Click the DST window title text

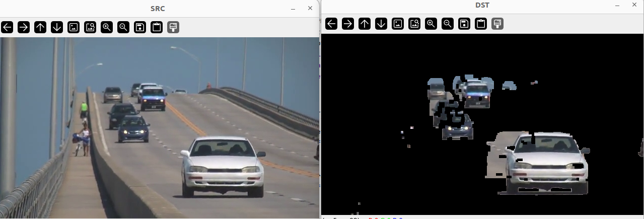[482, 6]
